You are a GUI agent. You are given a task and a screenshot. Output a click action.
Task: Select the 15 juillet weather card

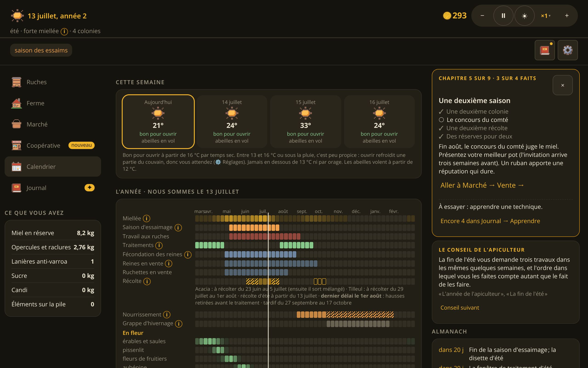click(x=305, y=121)
